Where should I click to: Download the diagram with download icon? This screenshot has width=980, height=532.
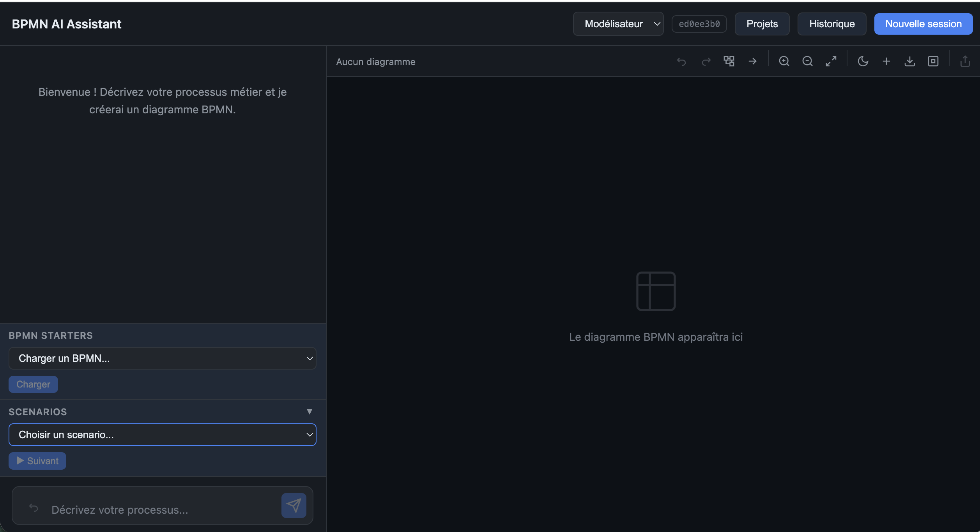(910, 61)
